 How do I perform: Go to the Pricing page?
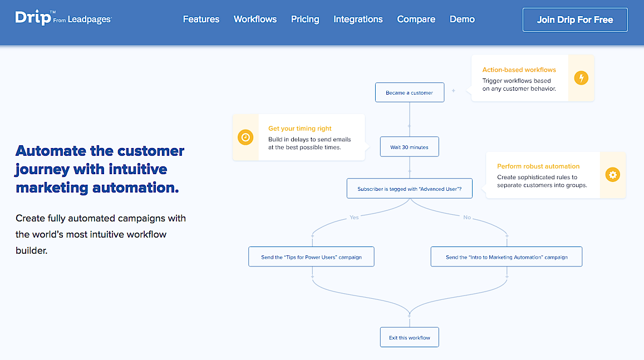coord(305,19)
